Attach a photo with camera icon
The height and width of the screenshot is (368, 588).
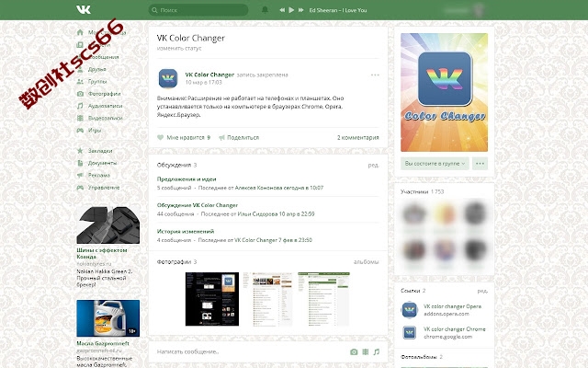click(x=354, y=351)
